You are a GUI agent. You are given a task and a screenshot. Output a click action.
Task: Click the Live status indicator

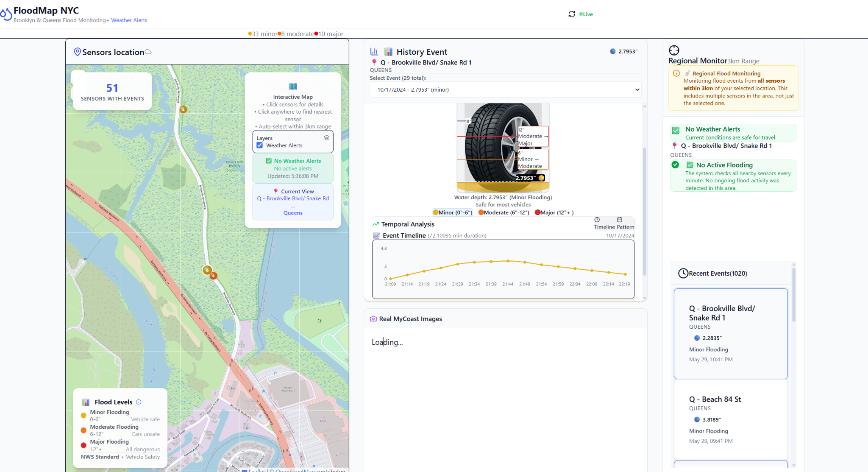(586, 14)
